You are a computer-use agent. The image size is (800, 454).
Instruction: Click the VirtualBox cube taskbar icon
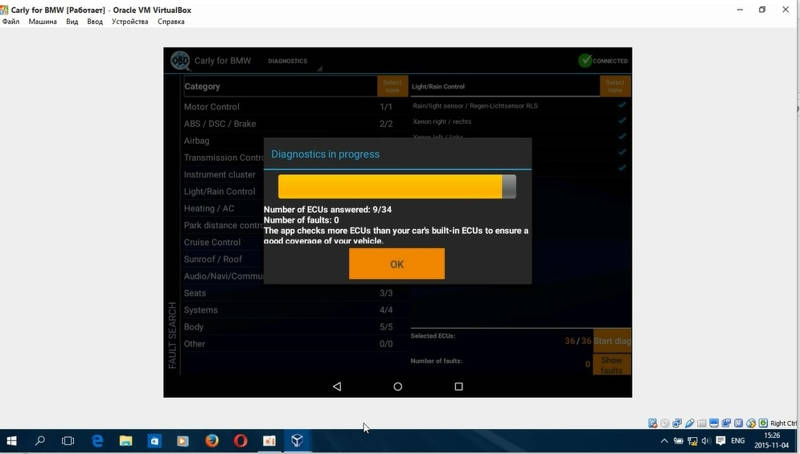(x=298, y=440)
